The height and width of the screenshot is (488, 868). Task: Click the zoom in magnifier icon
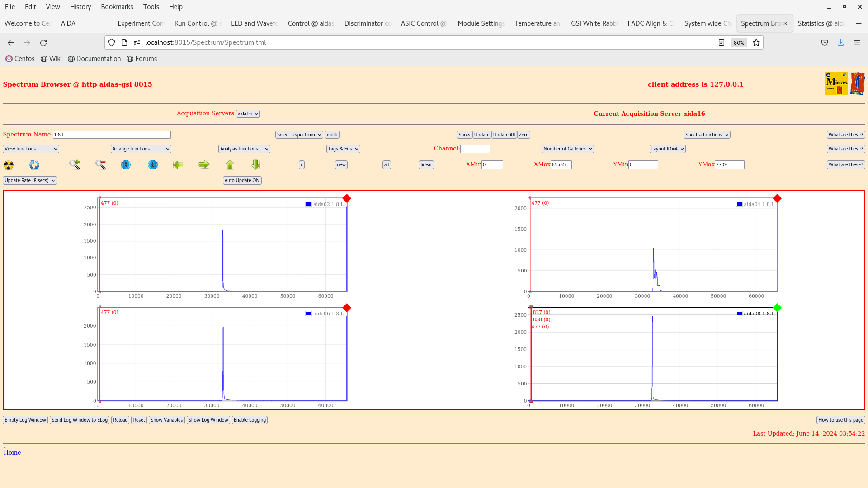75,164
